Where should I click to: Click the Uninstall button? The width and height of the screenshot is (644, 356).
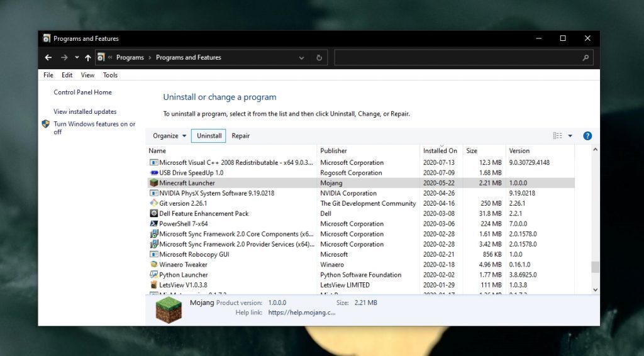(209, 136)
